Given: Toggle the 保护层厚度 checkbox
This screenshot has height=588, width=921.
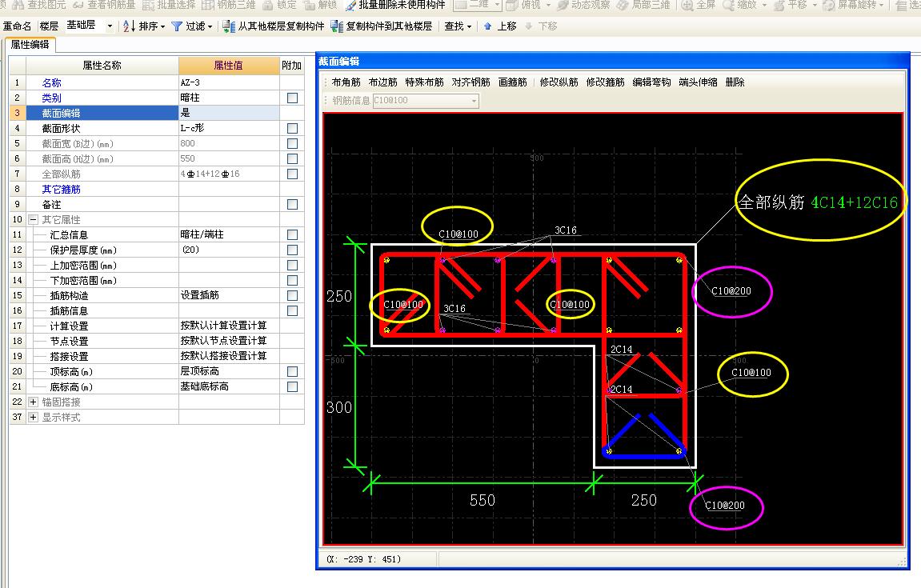Looking at the screenshot, I should point(292,250).
